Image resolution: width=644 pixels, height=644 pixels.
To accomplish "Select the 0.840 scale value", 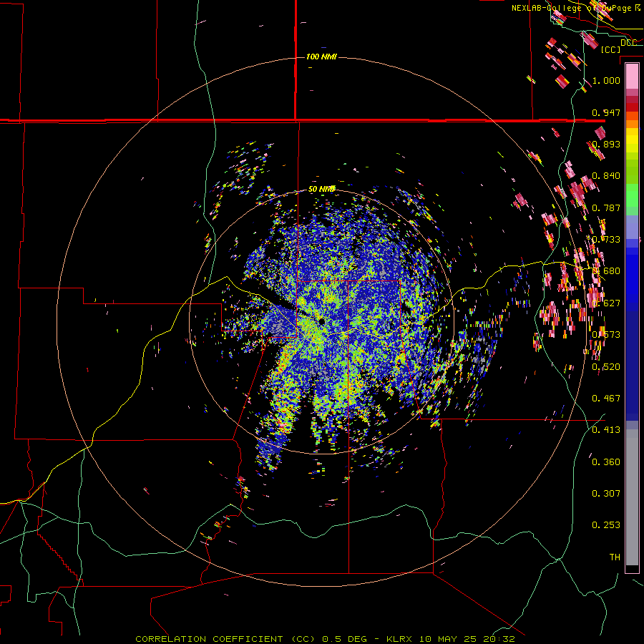I will 606,176.
